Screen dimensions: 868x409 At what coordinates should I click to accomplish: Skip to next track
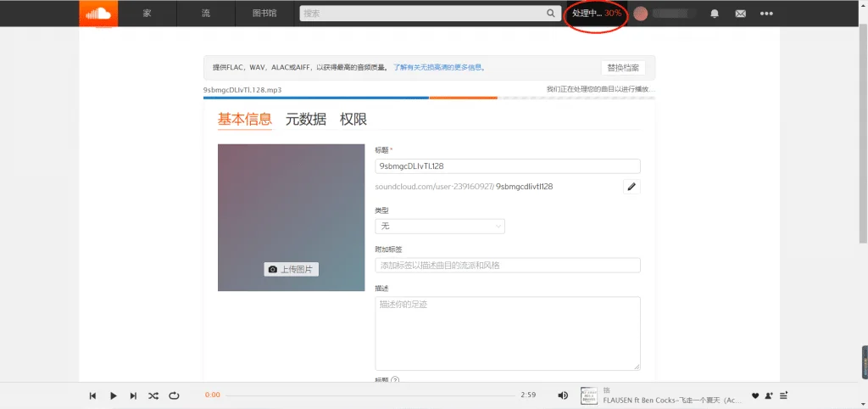point(133,395)
